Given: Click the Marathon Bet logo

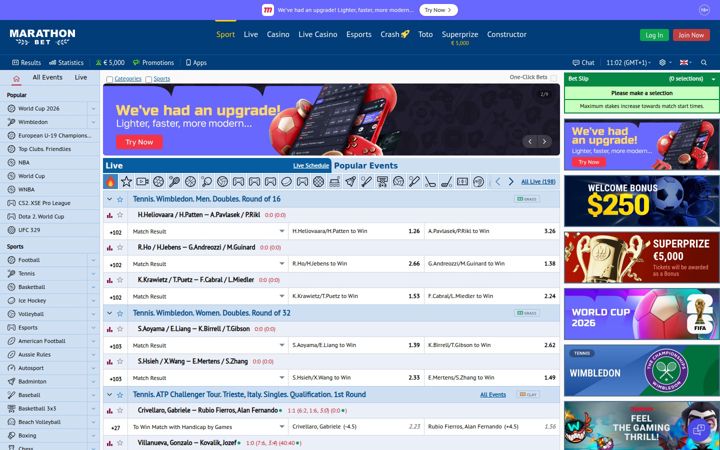Looking at the screenshot, I should tap(42, 37).
